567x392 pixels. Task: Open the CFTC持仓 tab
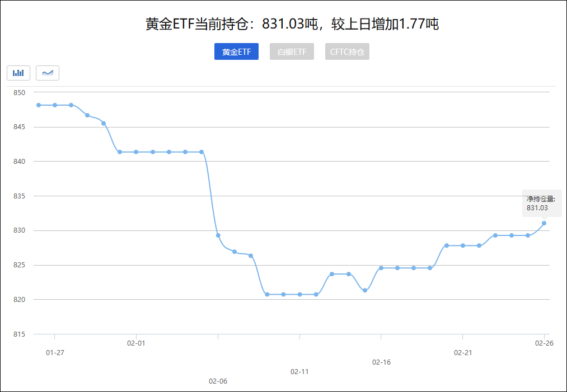347,51
